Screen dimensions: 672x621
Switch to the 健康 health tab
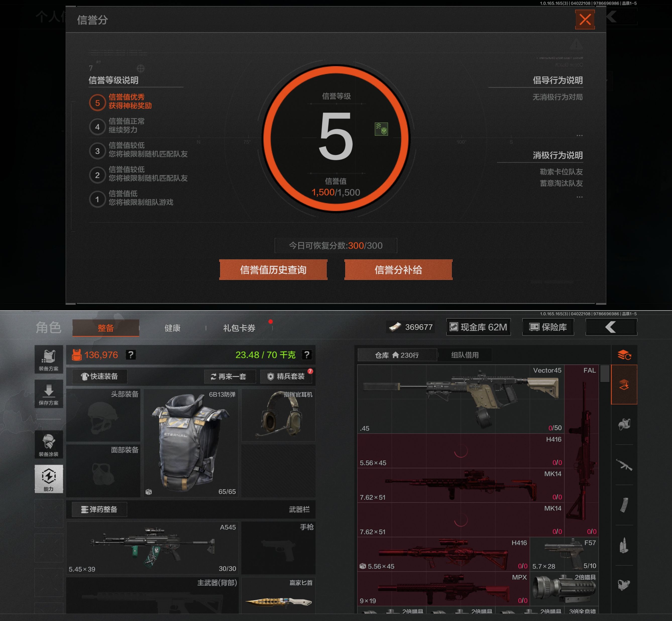[172, 328]
